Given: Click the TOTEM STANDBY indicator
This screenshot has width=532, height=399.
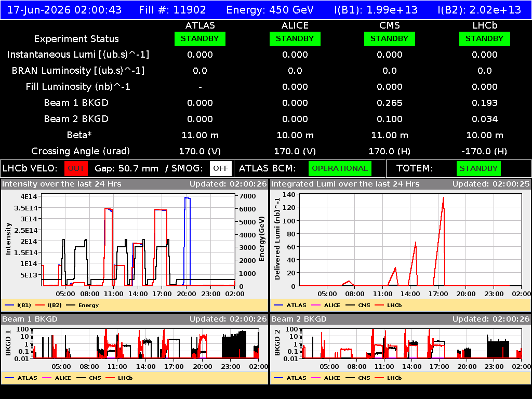Looking at the screenshot, I should click(478, 169).
